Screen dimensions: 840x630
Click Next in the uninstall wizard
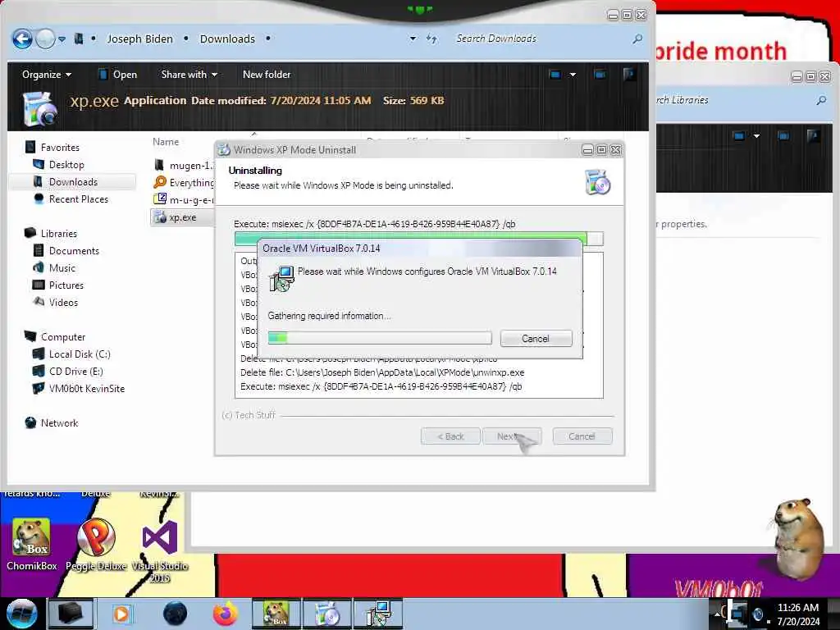511,436
